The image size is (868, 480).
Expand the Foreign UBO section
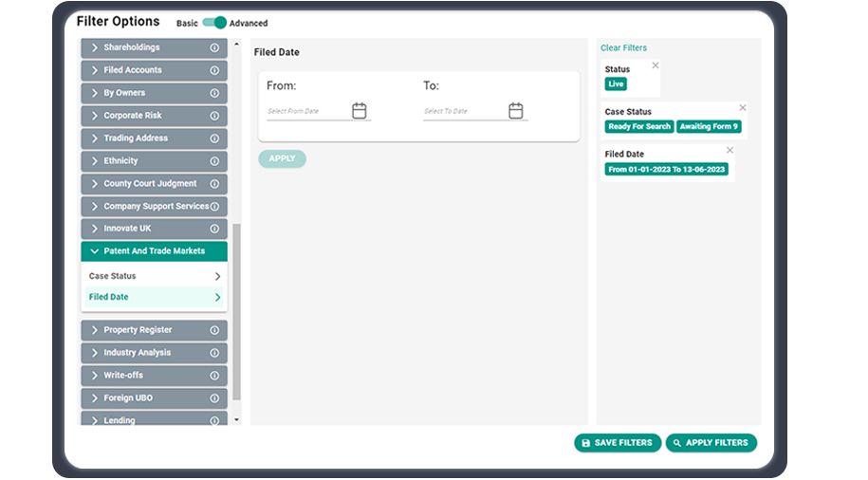tap(154, 398)
